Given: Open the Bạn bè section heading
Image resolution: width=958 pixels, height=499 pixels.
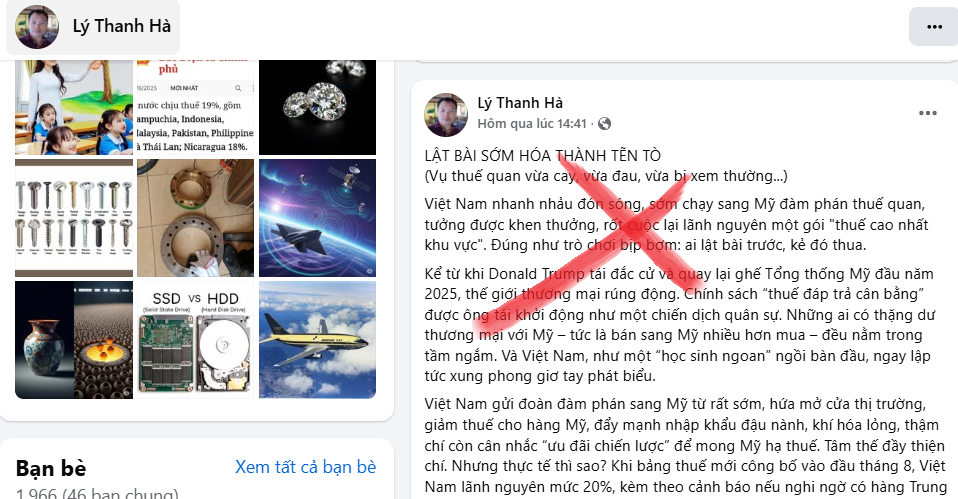Looking at the screenshot, I should tap(51, 468).
